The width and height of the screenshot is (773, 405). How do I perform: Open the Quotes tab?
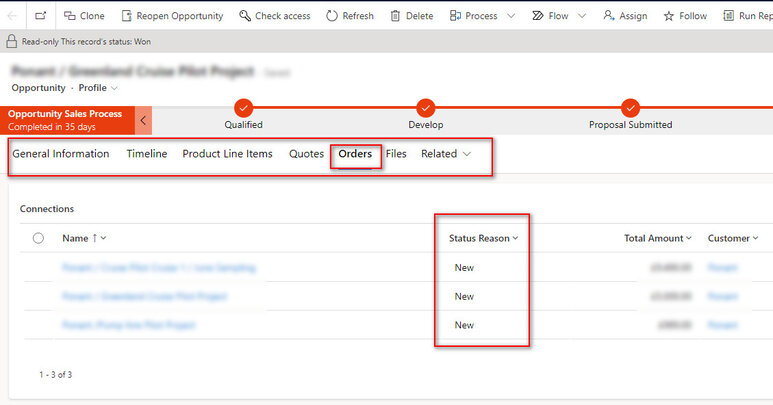pyautogui.click(x=306, y=154)
